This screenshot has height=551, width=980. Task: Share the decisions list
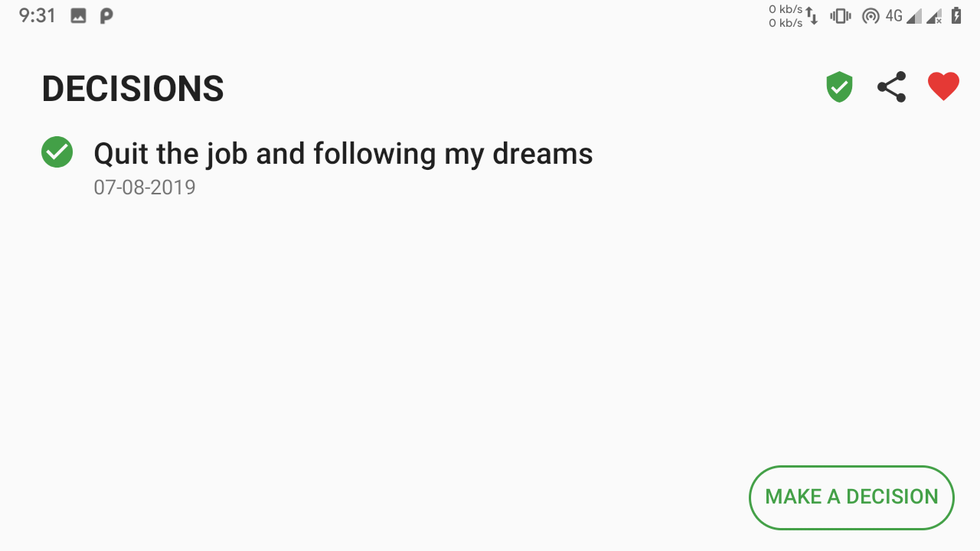(x=892, y=87)
